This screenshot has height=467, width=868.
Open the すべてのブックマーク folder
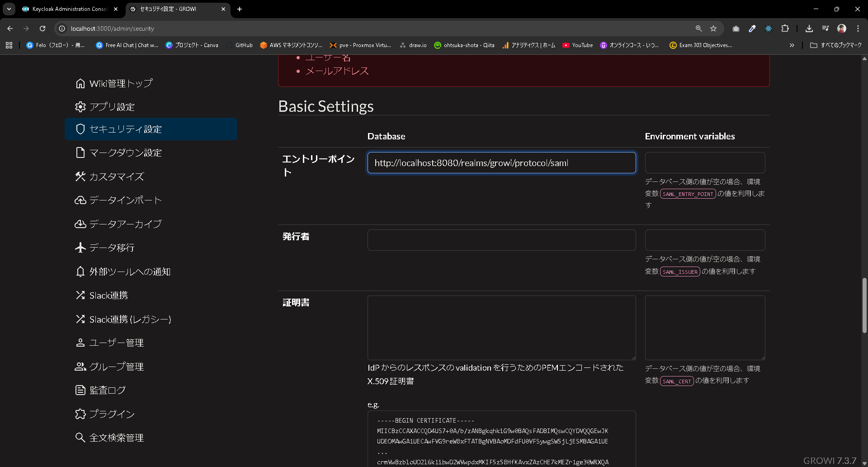tap(836, 45)
